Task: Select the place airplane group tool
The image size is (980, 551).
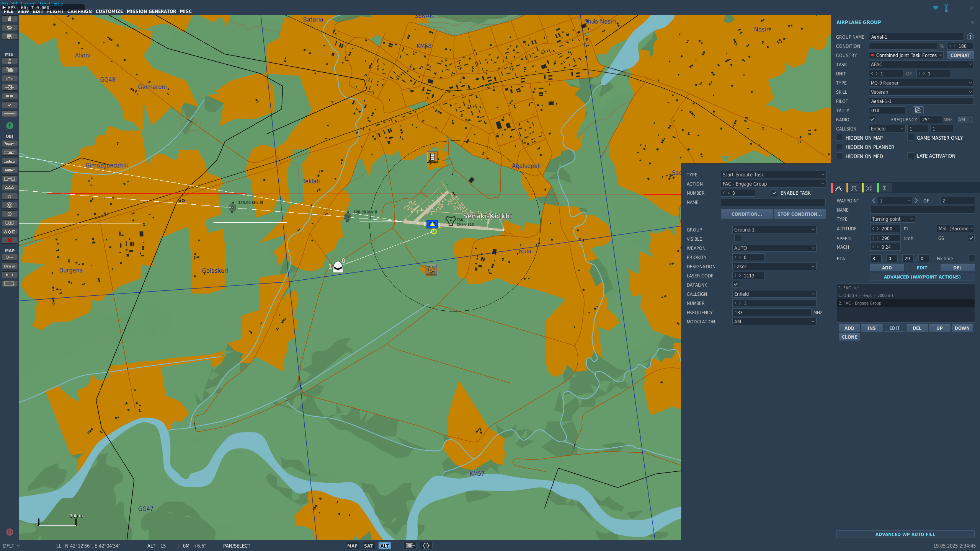Action: click(10, 143)
